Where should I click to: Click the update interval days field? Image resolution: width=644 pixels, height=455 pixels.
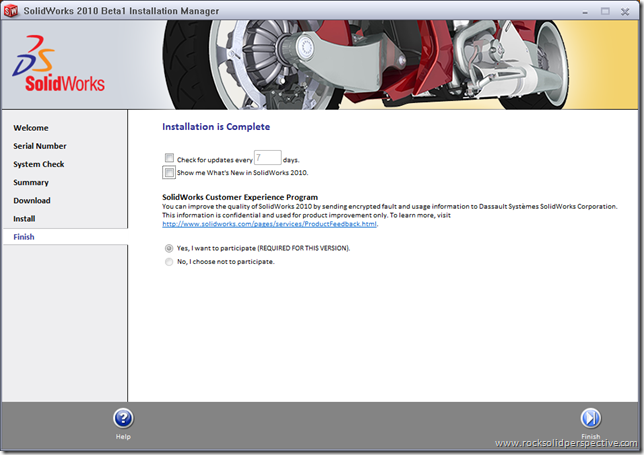[x=267, y=158]
